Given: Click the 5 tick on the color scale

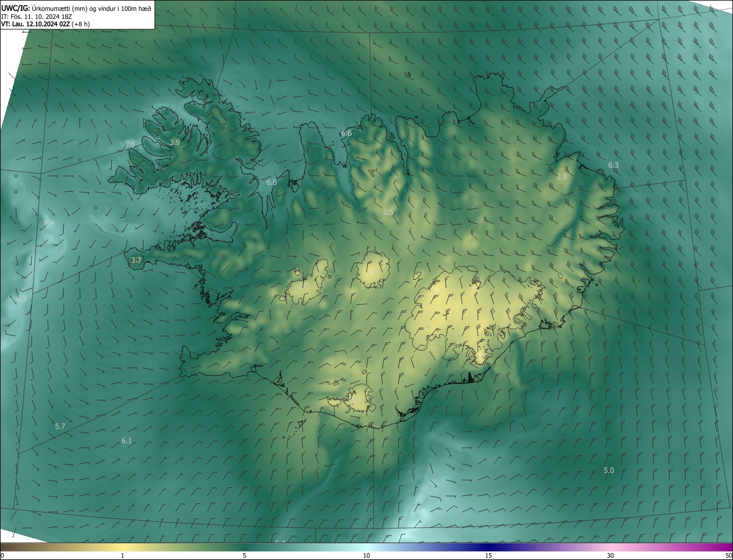Looking at the screenshot, I should coord(245,555).
